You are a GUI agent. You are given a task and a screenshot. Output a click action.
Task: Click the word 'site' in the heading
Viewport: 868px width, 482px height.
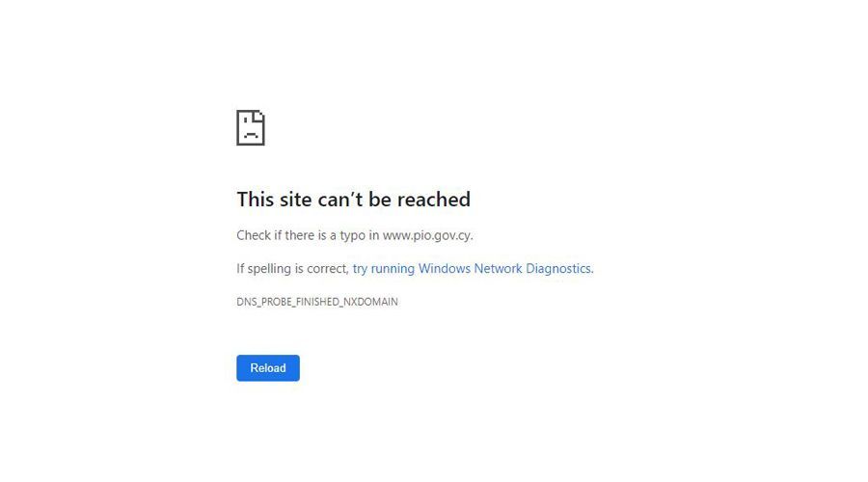point(295,200)
